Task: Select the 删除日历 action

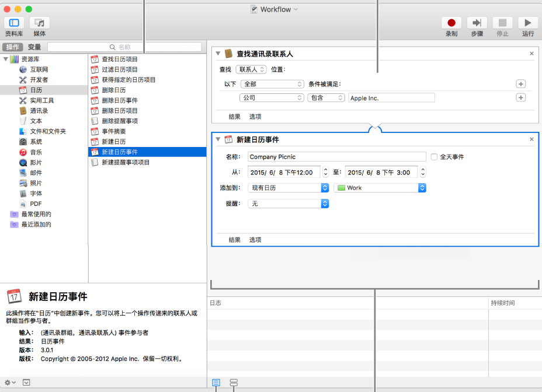Action: 114,90
